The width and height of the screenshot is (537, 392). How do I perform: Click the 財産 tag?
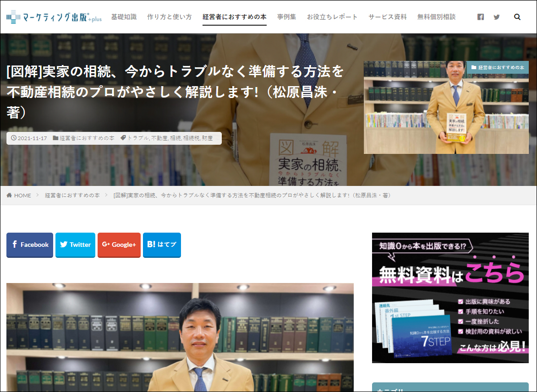[207, 138]
